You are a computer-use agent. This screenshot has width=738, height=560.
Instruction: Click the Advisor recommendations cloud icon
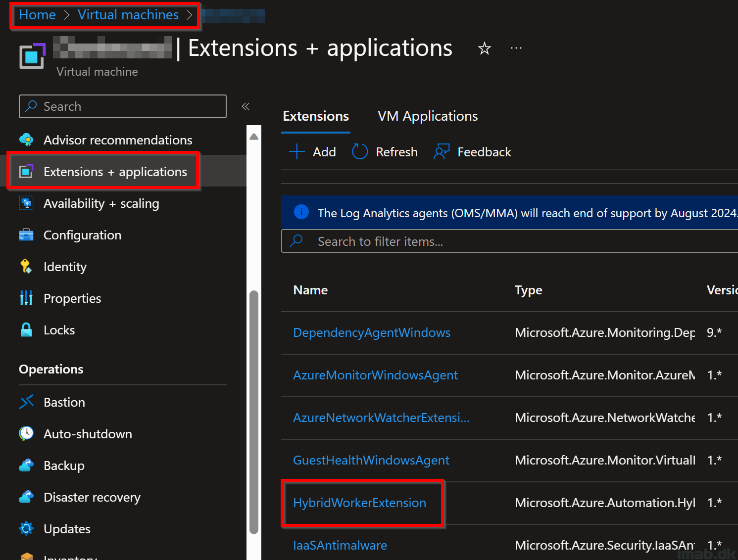pos(26,140)
